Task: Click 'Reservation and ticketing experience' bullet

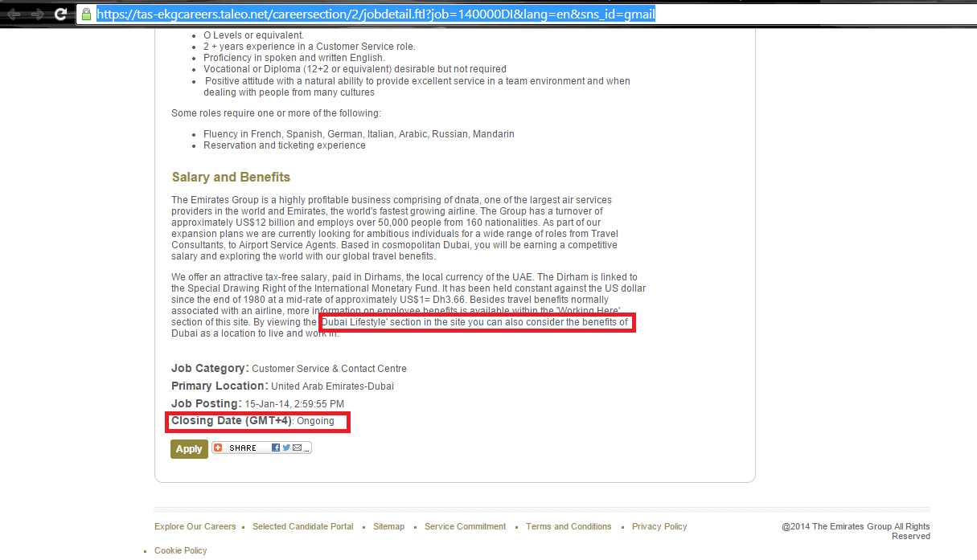Action: click(285, 145)
